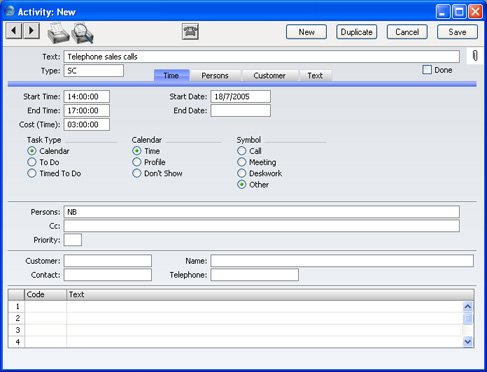The width and height of the screenshot is (487, 372).
Task: Click the Priority input field
Action: point(73,240)
